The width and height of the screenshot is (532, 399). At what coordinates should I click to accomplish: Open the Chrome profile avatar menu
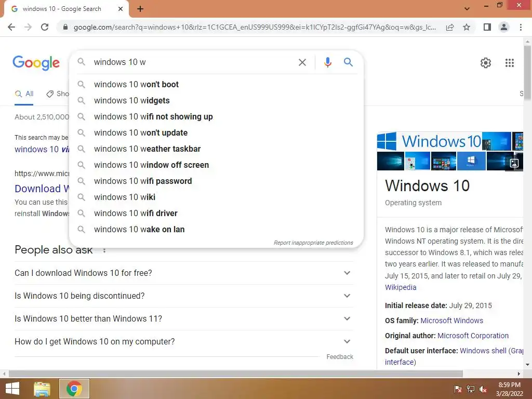[504, 27]
